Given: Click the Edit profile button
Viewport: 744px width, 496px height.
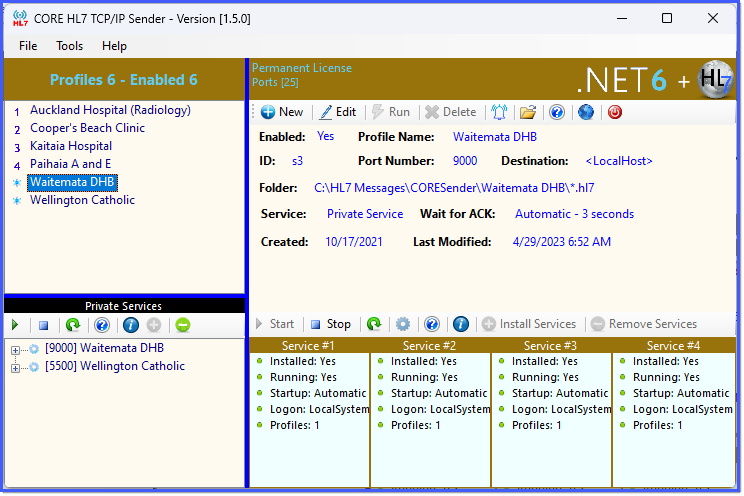Looking at the screenshot, I should [338, 112].
